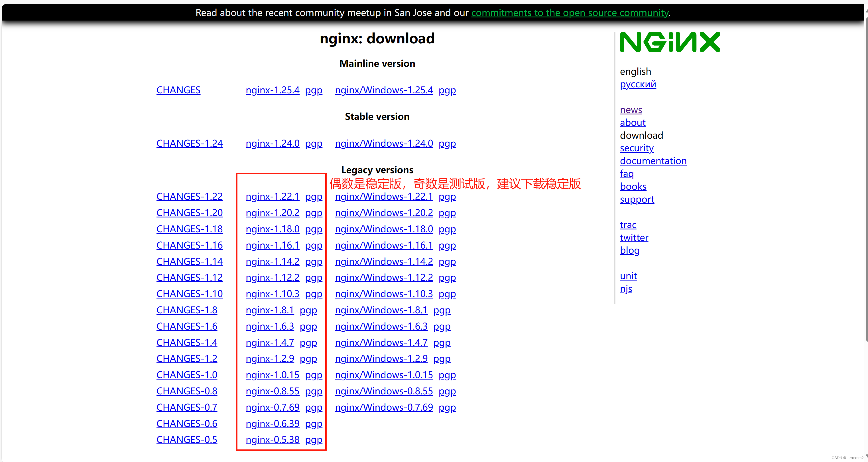This screenshot has width=868, height=462.
Task: Open CHANGES-1.6 link
Action: (187, 326)
